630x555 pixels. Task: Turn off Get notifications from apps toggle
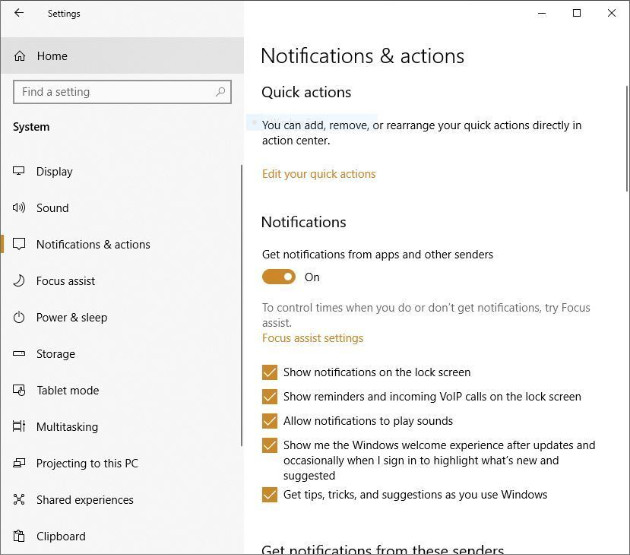pyautogui.click(x=279, y=277)
